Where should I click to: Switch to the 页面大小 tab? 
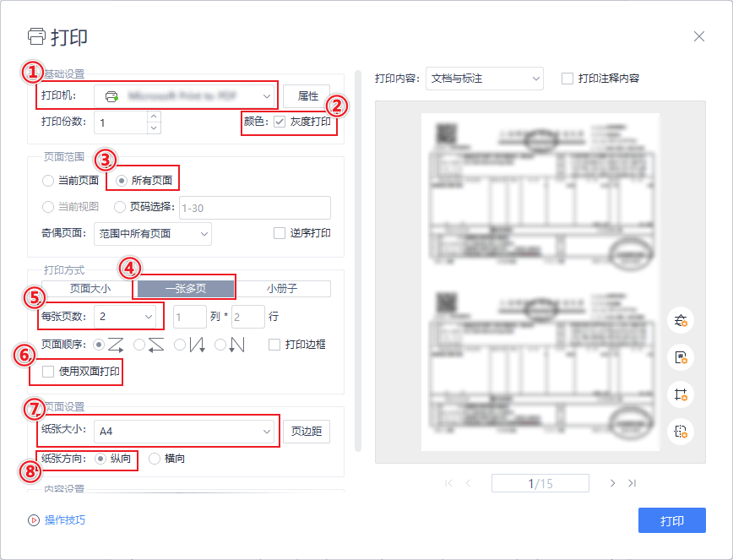(x=90, y=289)
